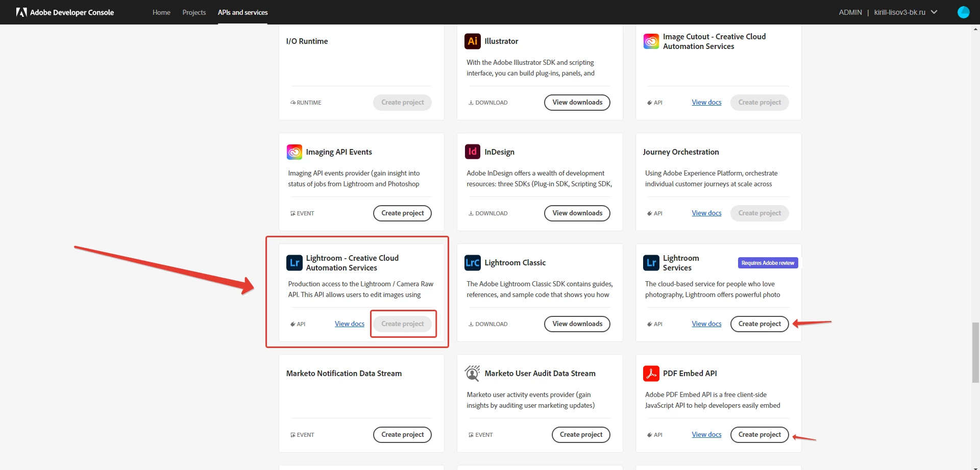Click the Marketo Notification Data Stream title
Screen dimensions: 980x470
click(x=344, y=374)
